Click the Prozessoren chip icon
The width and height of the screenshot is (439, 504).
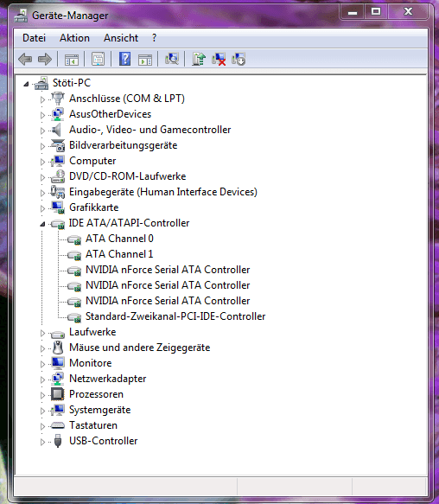(x=58, y=394)
